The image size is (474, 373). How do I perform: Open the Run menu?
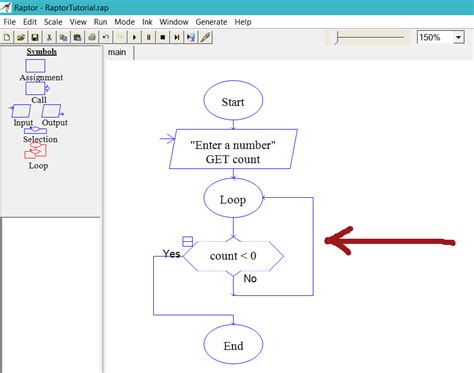point(100,22)
